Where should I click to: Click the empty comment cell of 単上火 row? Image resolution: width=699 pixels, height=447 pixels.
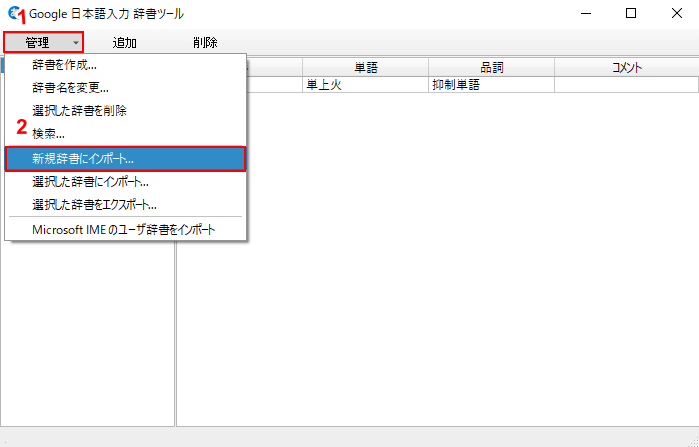click(626, 85)
